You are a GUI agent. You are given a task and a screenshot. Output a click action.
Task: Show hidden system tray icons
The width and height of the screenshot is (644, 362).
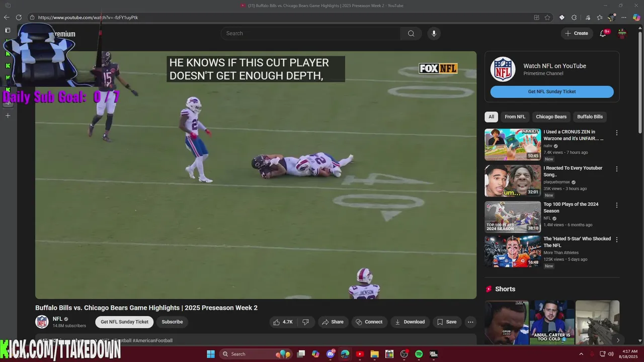point(581,354)
